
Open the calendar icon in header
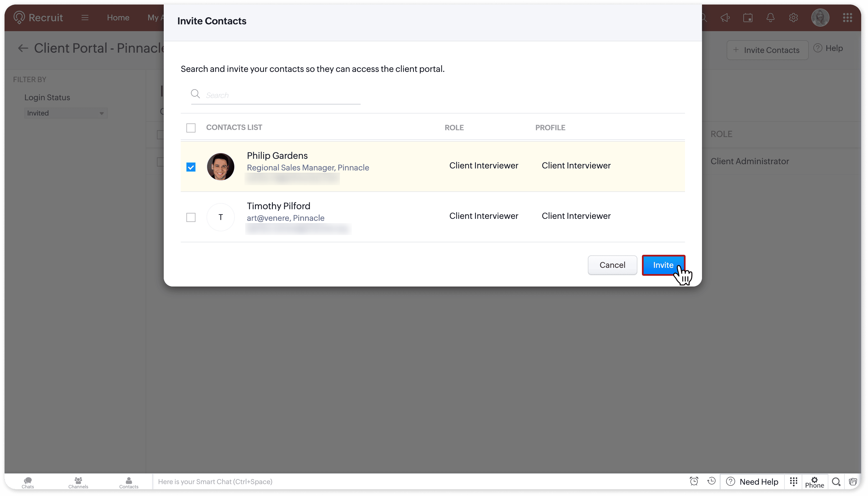[748, 18]
